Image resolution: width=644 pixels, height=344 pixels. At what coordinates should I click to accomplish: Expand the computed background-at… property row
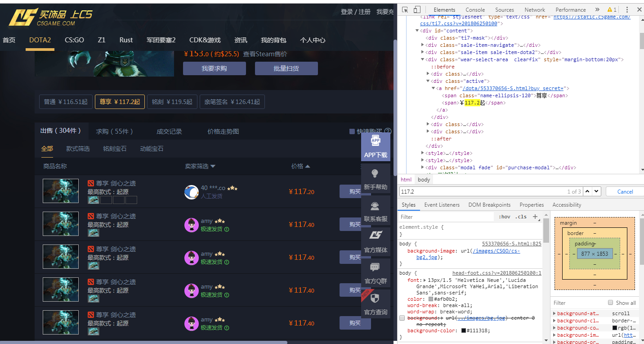(x=555, y=313)
